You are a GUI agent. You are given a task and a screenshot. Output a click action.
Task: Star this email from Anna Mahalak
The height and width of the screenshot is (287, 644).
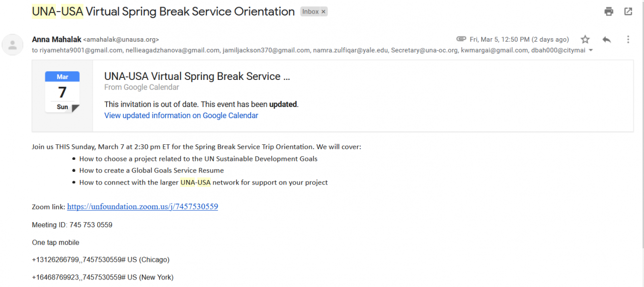pos(585,39)
